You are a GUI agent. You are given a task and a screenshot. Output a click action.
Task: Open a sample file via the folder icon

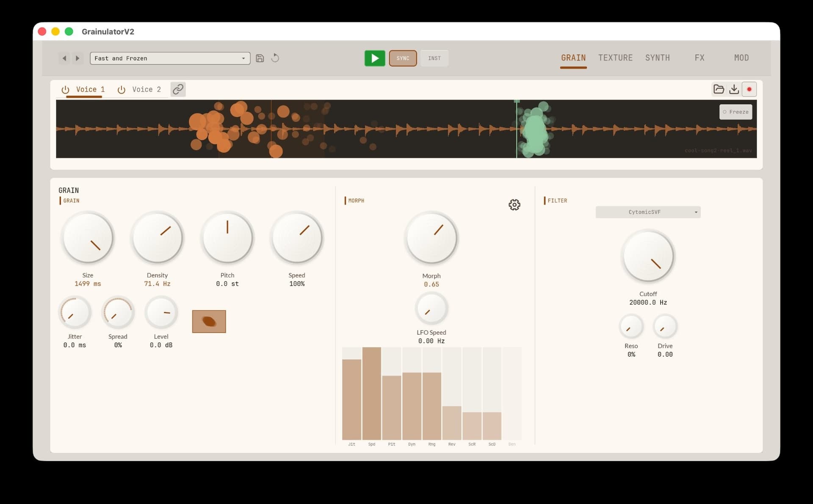719,89
